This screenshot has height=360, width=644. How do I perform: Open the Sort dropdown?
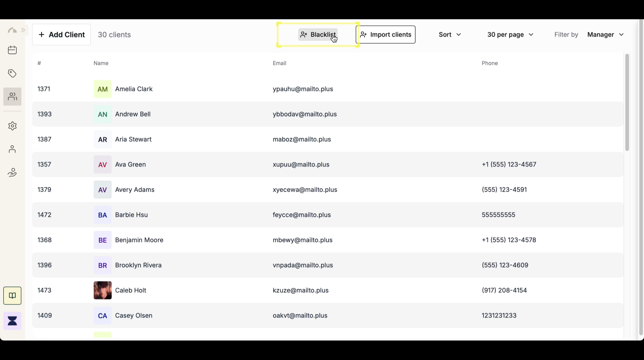[x=449, y=34]
